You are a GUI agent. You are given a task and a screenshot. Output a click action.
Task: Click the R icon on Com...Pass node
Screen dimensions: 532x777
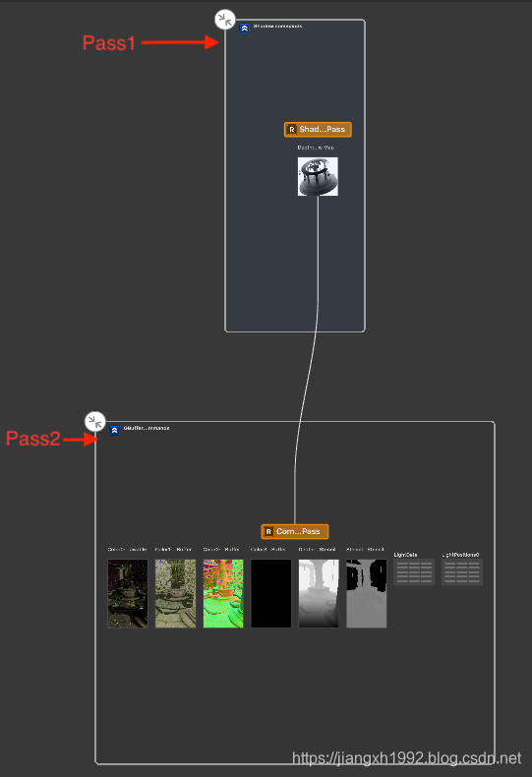268,531
